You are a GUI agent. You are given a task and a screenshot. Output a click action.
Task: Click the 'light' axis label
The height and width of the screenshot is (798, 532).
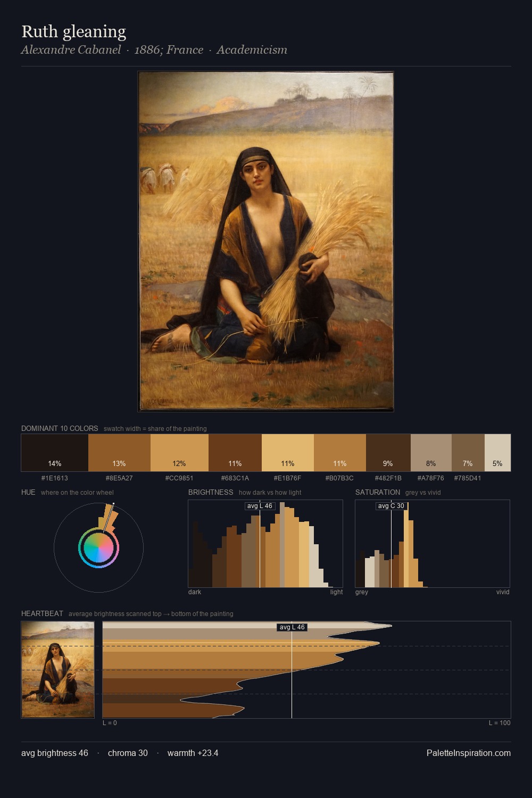(x=336, y=592)
